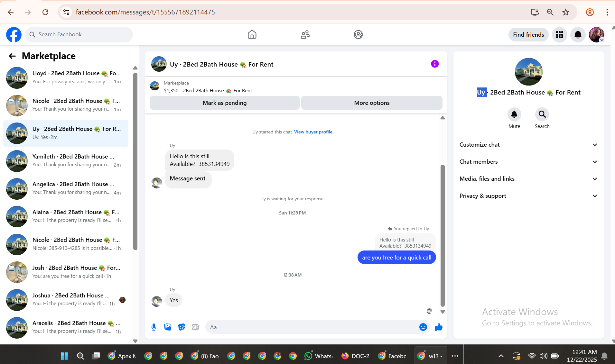Open Alaina's conversation
The width and height of the screenshot is (615, 364).
[66, 217]
